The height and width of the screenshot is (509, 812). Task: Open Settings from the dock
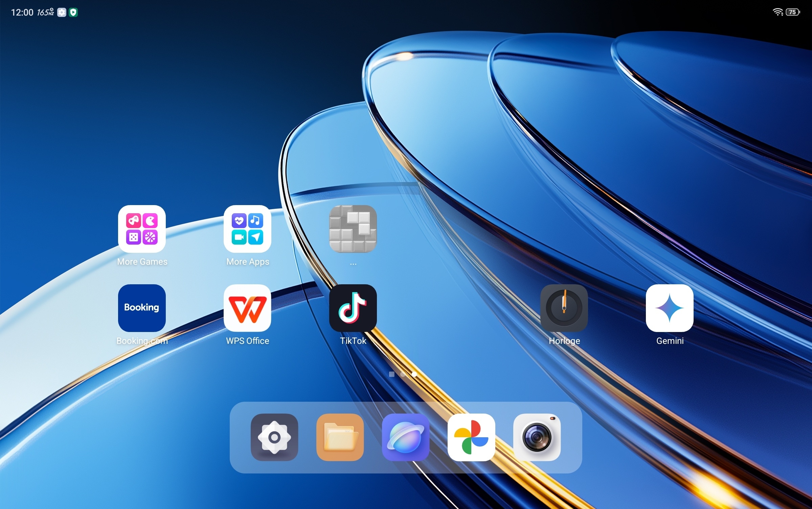[274, 437]
